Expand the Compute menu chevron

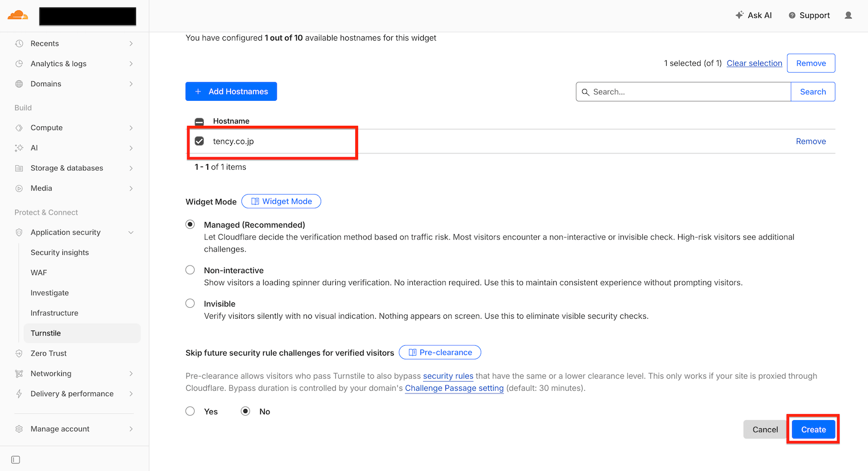131,128
